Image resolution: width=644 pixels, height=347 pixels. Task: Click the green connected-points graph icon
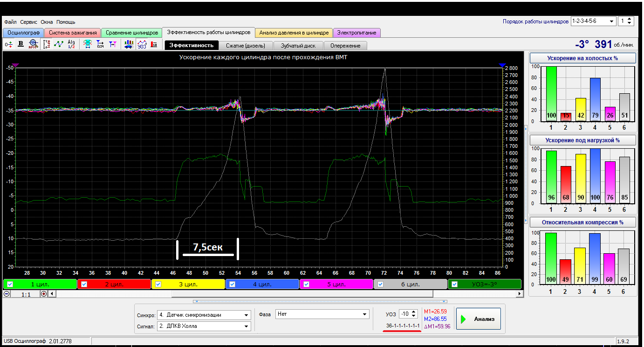pos(59,44)
